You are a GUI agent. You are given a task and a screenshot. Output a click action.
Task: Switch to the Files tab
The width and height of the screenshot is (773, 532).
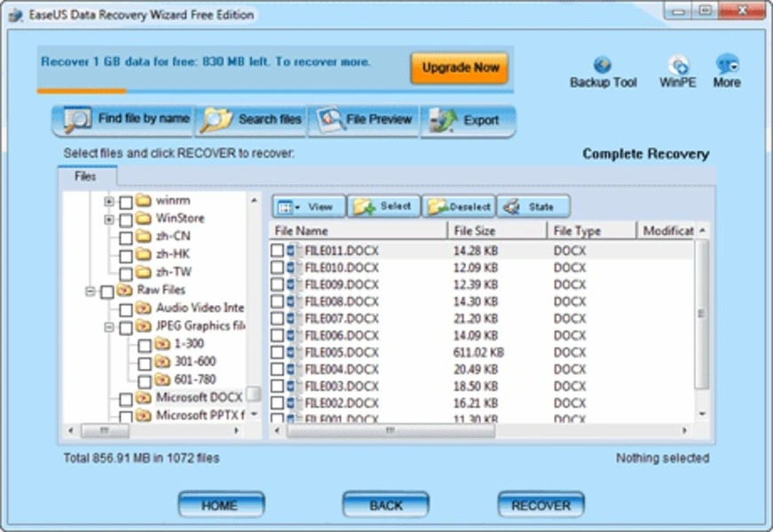[x=86, y=176]
